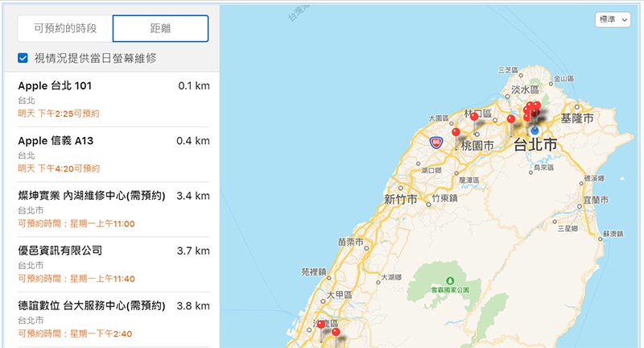Click the red pin above 桃園市 label
The height and width of the screenshot is (348, 644).
[x=456, y=132]
